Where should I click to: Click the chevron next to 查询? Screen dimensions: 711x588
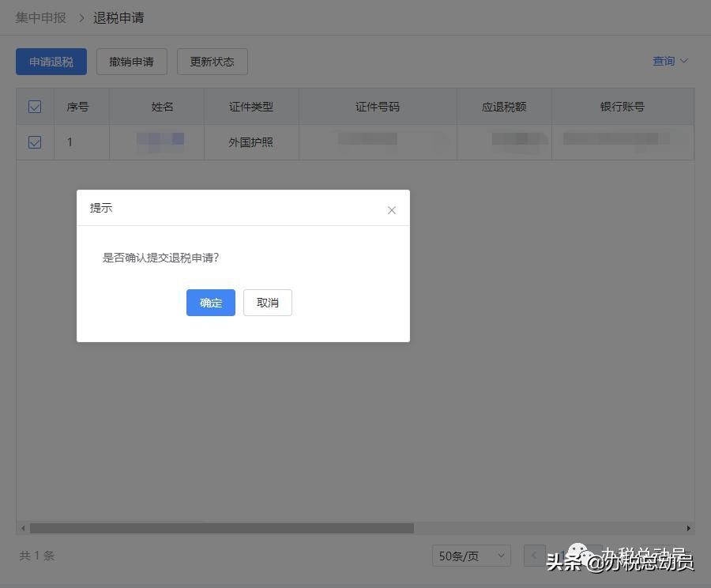point(684,61)
